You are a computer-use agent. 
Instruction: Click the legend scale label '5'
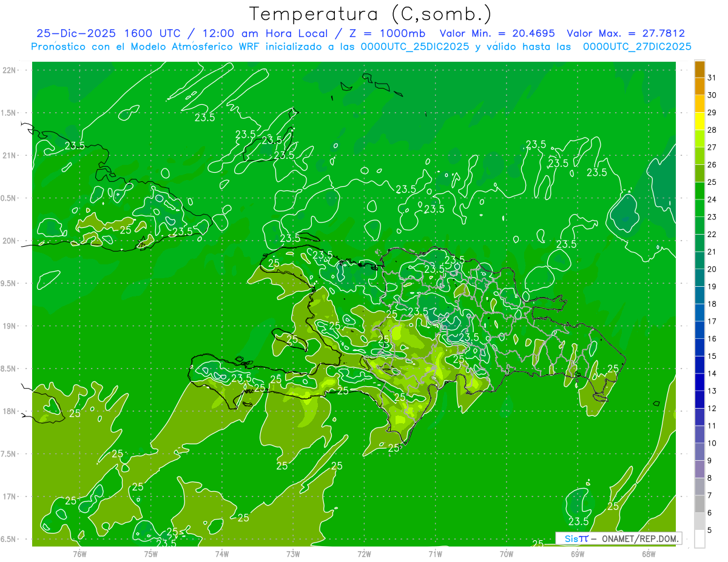710,530
